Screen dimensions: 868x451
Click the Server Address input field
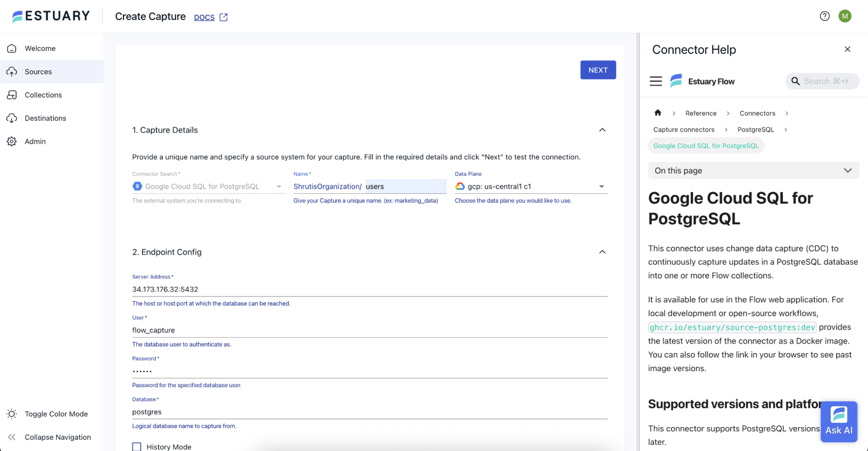click(x=370, y=289)
